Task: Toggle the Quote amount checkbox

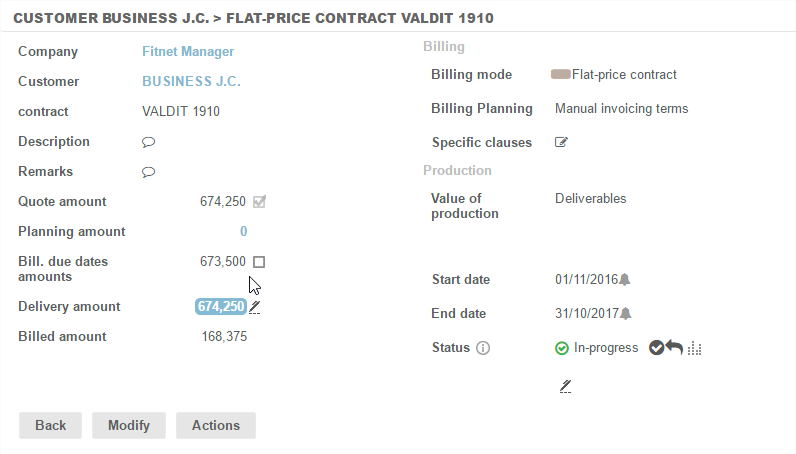Action: click(260, 202)
